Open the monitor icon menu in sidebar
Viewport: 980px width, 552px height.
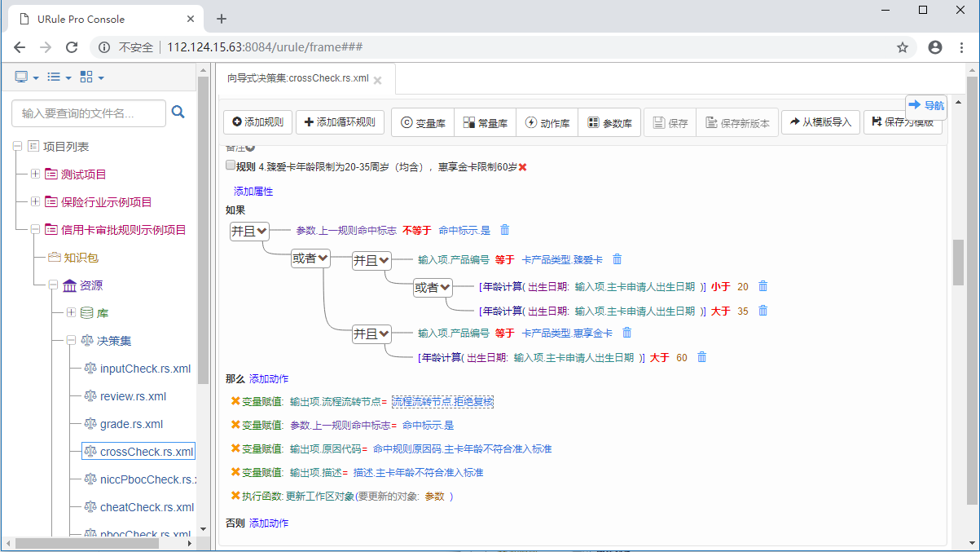(x=26, y=77)
